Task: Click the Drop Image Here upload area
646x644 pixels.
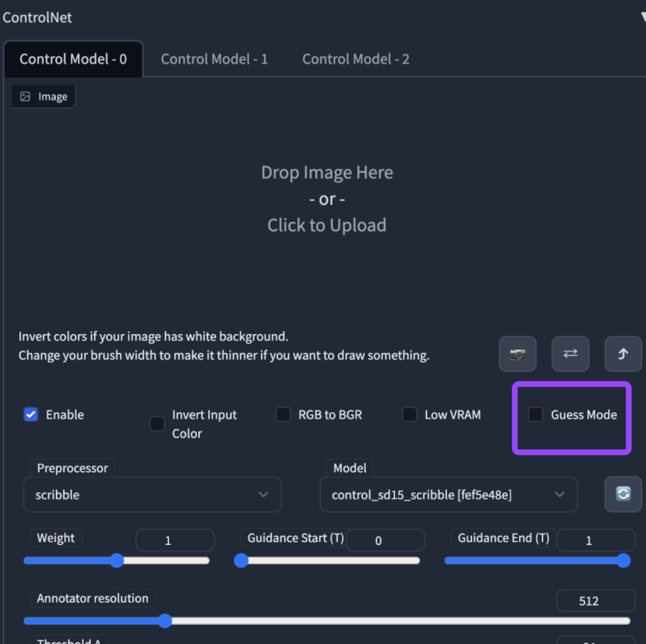Action: pyautogui.click(x=327, y=199)
